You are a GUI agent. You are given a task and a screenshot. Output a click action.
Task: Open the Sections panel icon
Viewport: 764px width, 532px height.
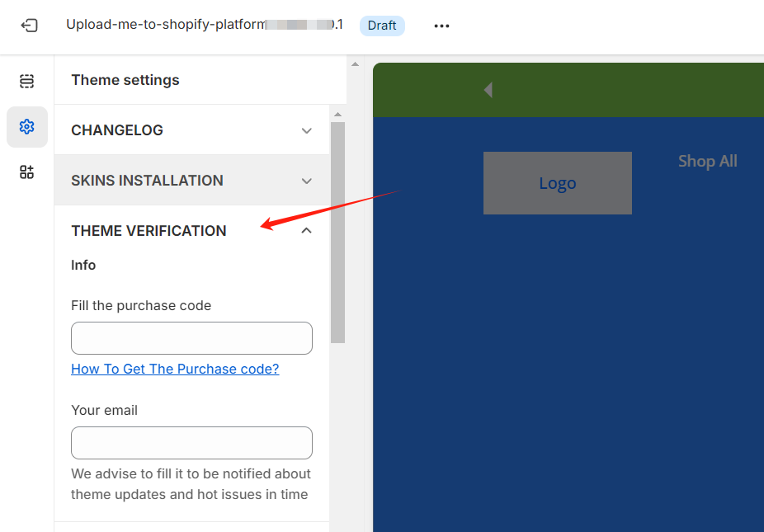(x=27, y=81)
